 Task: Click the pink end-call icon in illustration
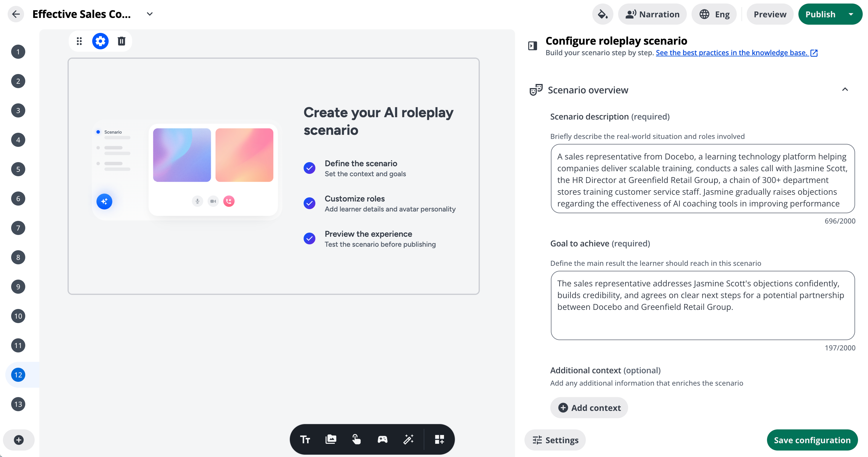[x=229, y=201]
